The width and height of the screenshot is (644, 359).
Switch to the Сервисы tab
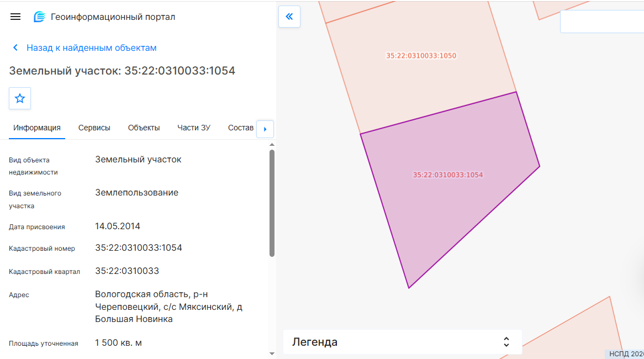(94, 128)
